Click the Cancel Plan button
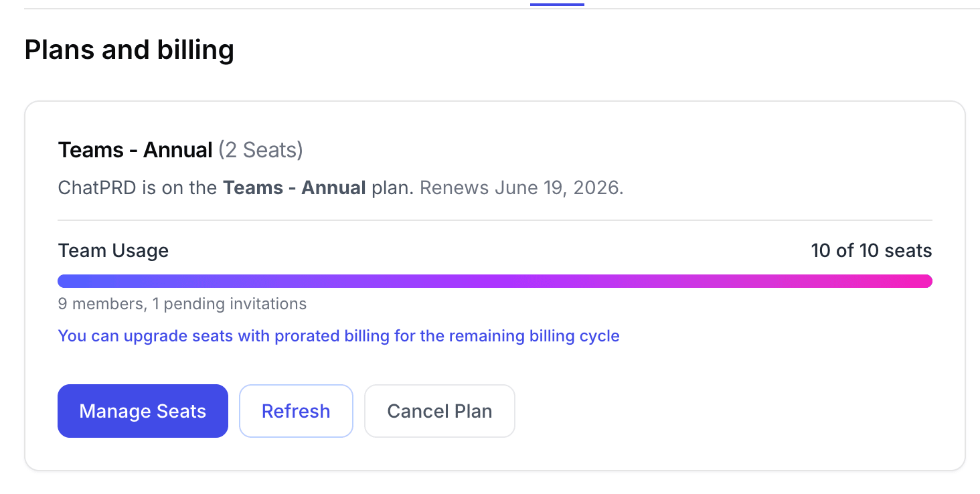980x494 pixels. coord(439,411)
